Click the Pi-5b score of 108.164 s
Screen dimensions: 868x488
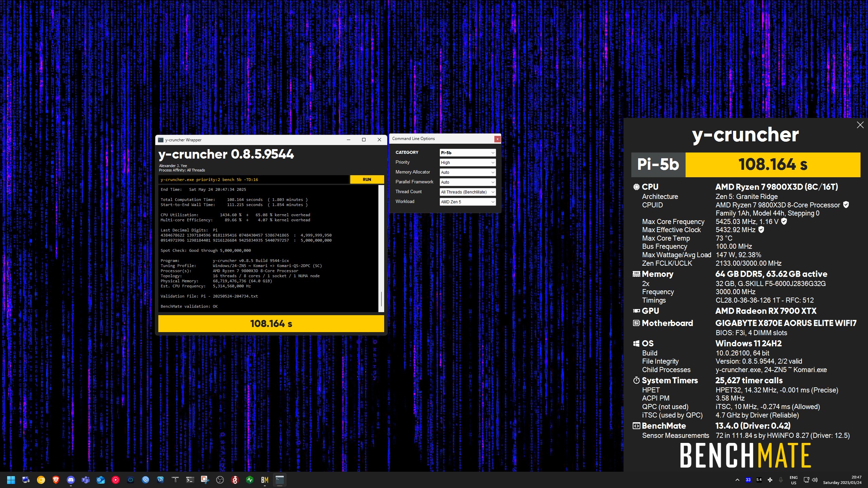coord(773,165)
